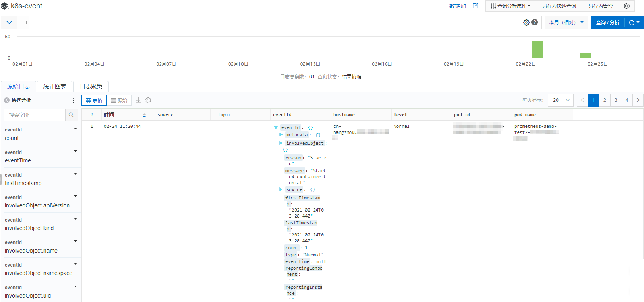
Task: Expand the eventId count field
Action: [x=75, y=129]
